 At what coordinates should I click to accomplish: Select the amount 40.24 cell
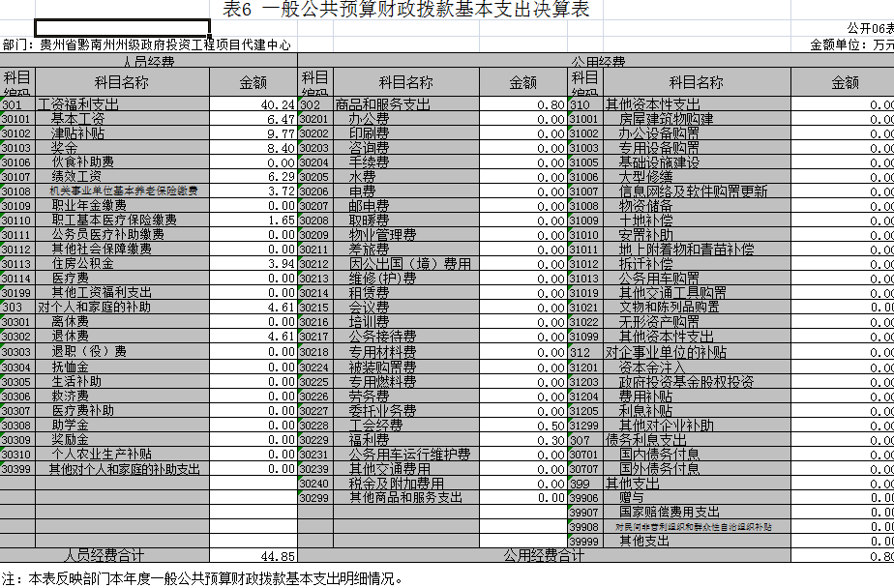253,104
